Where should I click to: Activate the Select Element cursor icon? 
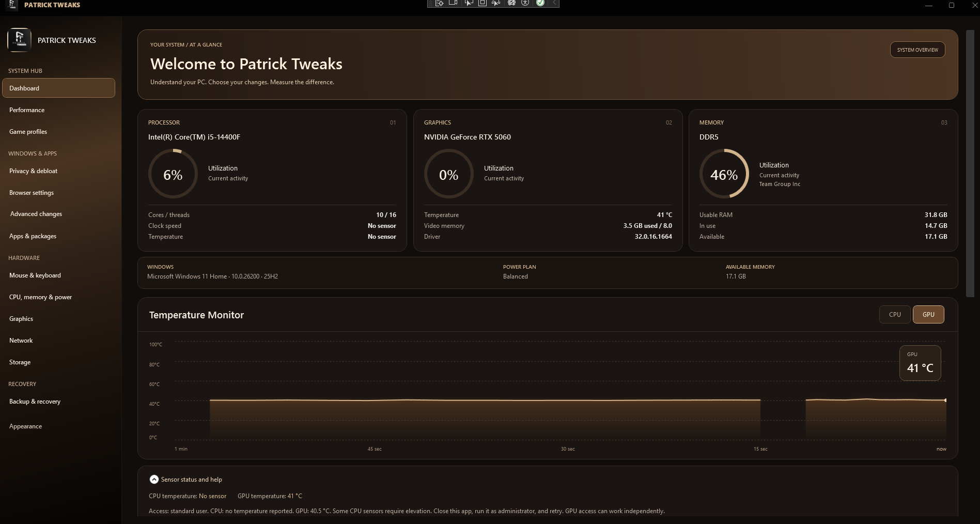469,3
